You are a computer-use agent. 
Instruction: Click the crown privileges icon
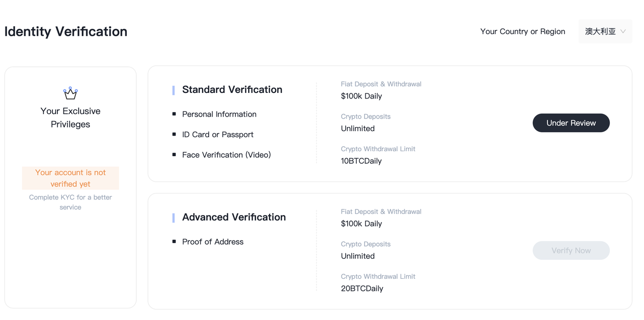tap(70, 93)
